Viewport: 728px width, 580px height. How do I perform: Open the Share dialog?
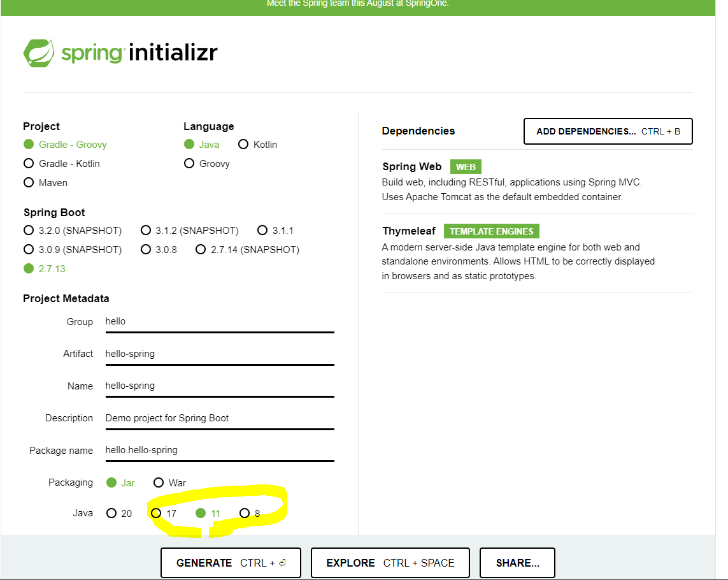click(x=517, y=563)
